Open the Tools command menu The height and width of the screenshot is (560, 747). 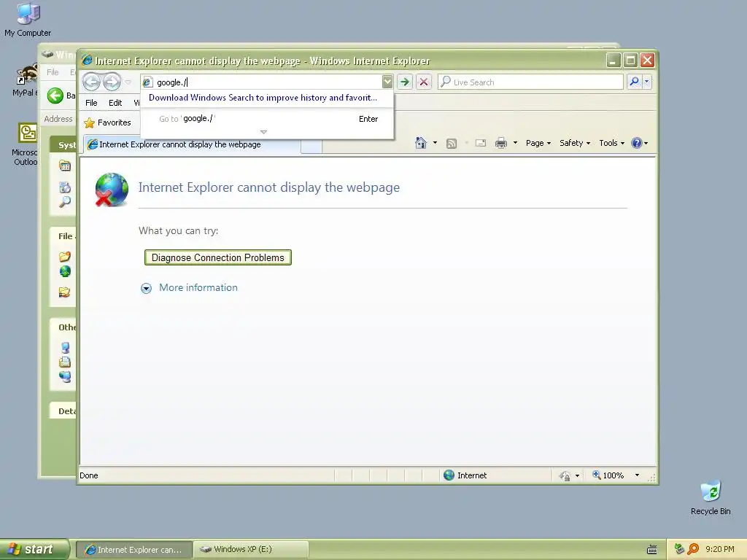pyautogui.click(x=612, y=143)
